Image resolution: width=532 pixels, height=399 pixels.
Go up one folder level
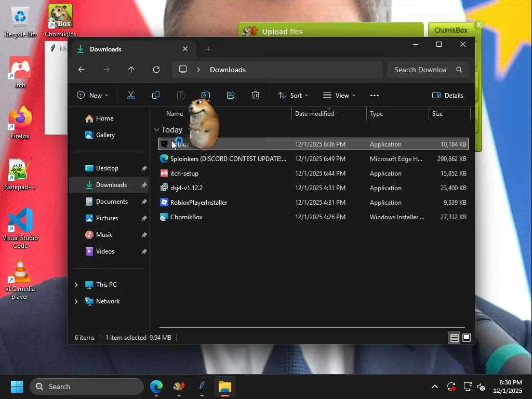(x=131, y=70)
